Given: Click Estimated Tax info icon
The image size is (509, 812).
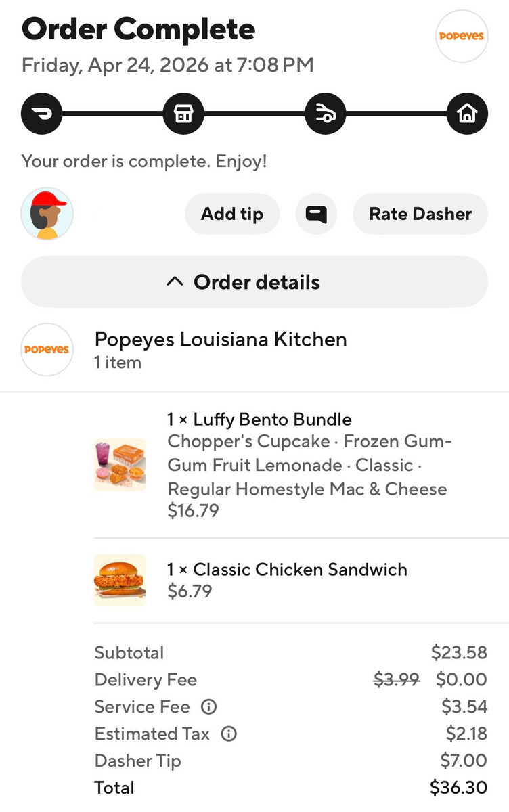Looking at the screenshot, I should click(229, 734).
